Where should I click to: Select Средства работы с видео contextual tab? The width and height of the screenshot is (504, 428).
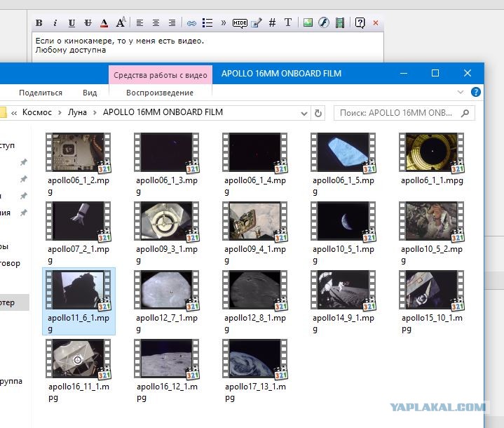tap(161, 75)
